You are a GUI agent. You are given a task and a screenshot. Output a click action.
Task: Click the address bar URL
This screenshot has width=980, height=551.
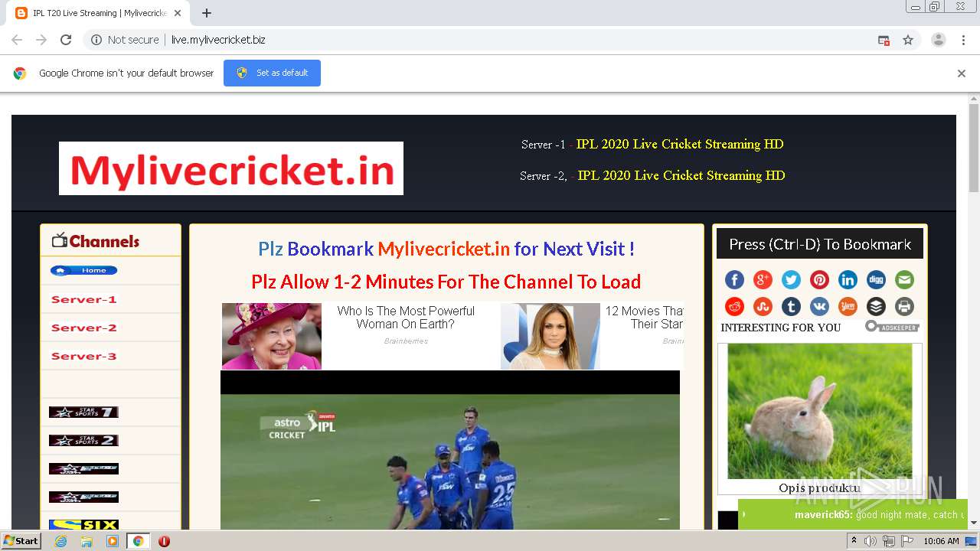(x=218, y=40)
